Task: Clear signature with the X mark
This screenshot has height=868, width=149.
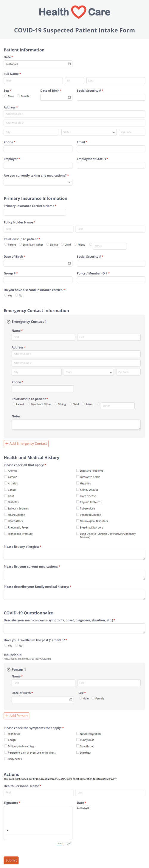Action: (7, 830)
